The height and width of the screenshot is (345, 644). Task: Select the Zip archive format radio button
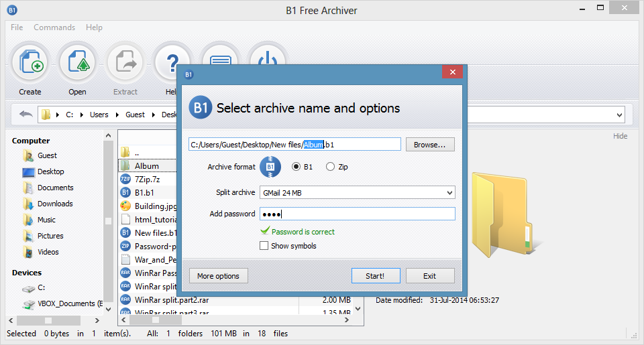tap(330, 167)
